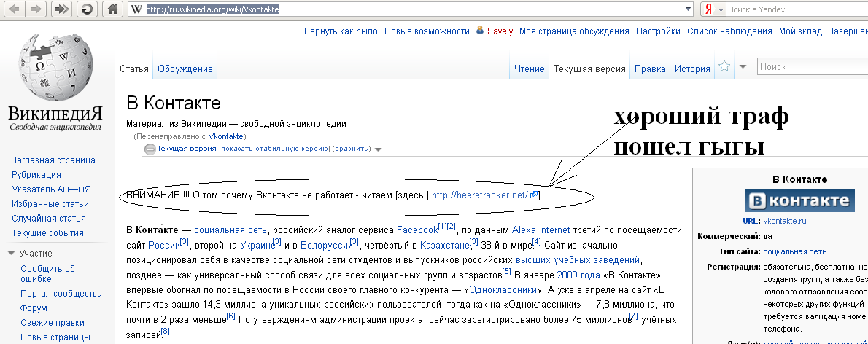Click the VKontakte logo in the infobox

click(799, 200)
